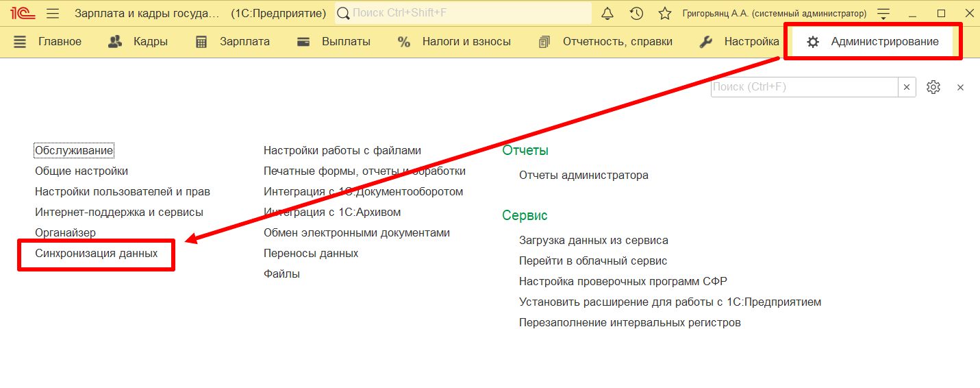Clear the section search field with X
980x388 pixels.
coord(907,87)
